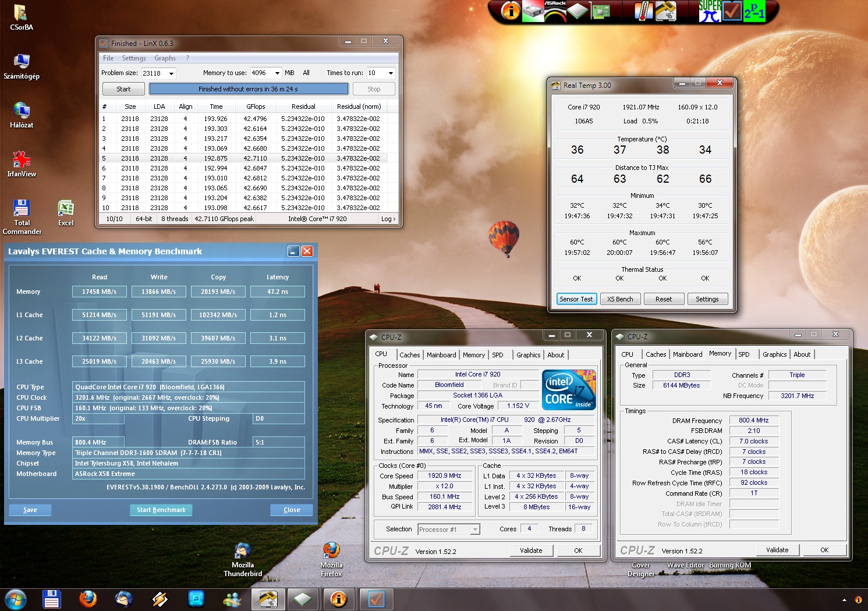
Task: Launch Total Commander desktop shortcut
Action: [22, 217]
